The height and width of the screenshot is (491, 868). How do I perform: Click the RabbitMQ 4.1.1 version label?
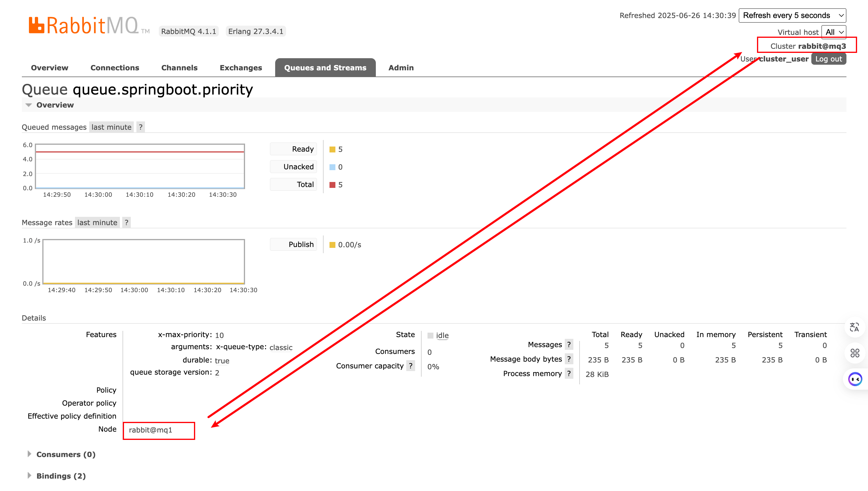[189, 31]
